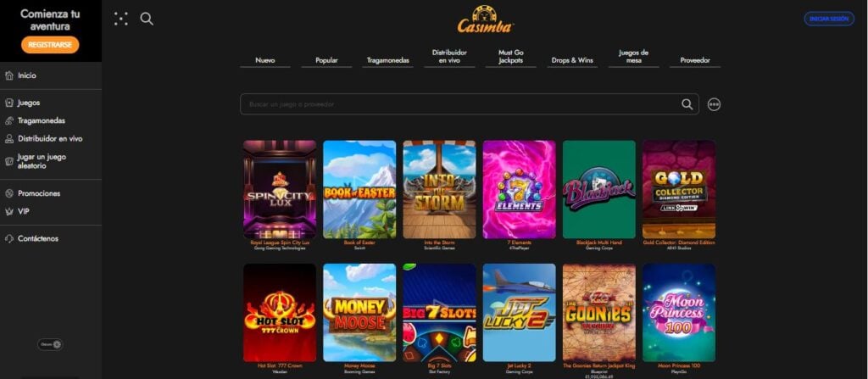Viewport: 868px width, 379px height.
Task: Switch to the Tragamonedas category tab
Action: point(388,60)
